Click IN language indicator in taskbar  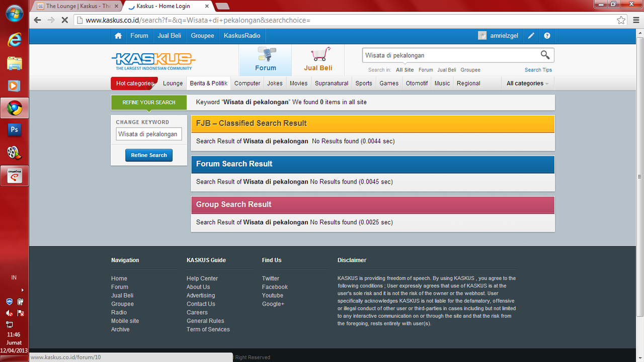pos(14,278)
